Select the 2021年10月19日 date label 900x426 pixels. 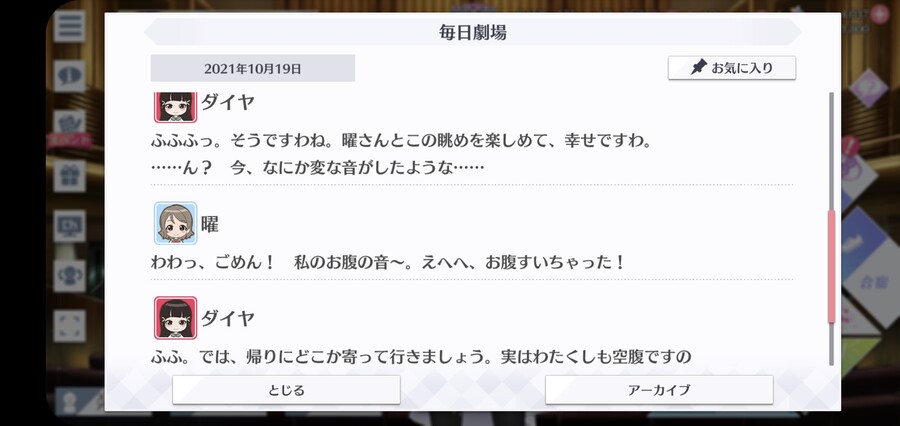(253, 68)
